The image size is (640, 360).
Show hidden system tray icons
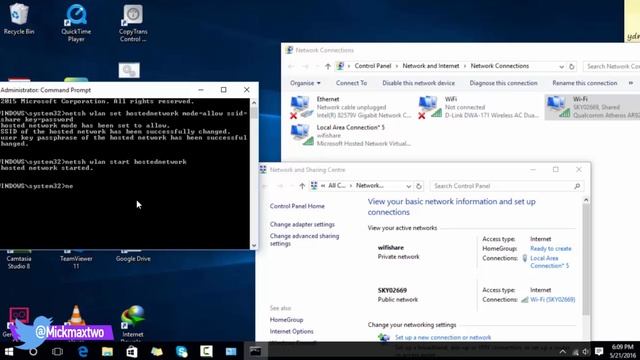tap(562, 351)
